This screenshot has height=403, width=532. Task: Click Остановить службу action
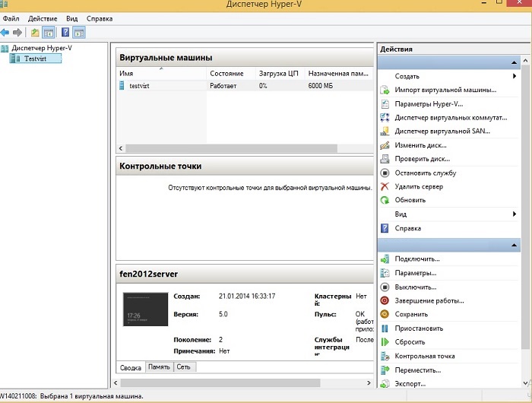pyautogui.click(x=426, y=173)
